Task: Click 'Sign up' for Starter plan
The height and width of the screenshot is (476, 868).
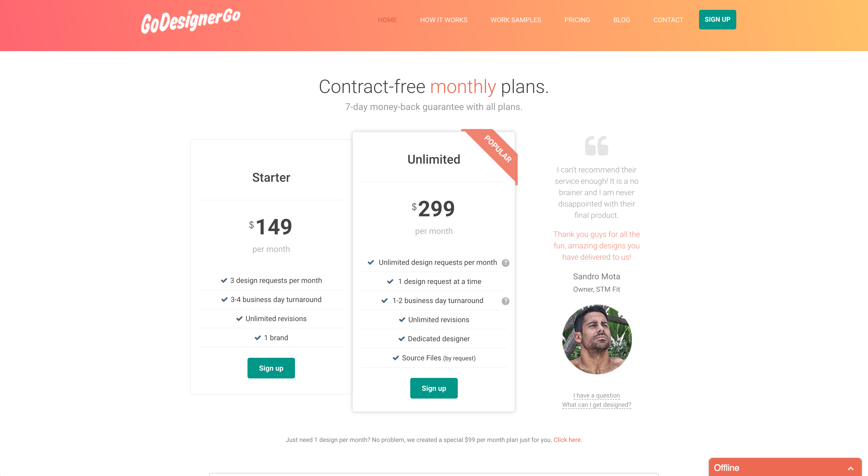Action: (270, 368)
